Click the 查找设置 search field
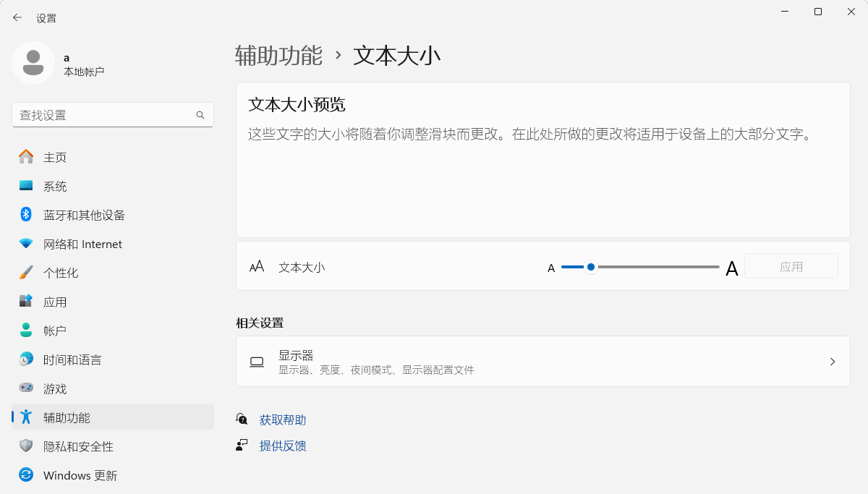Viewport: 868px width, 494px height. (x=113, y=115)
